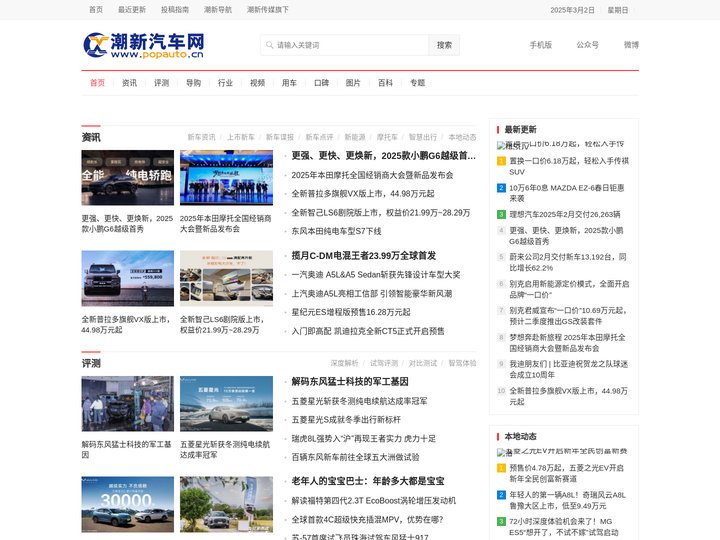This screenshot has width=720, height=540.
Task: Open ranked item 5 蔚来公司2月交付新车
Action: coord(568,262)
